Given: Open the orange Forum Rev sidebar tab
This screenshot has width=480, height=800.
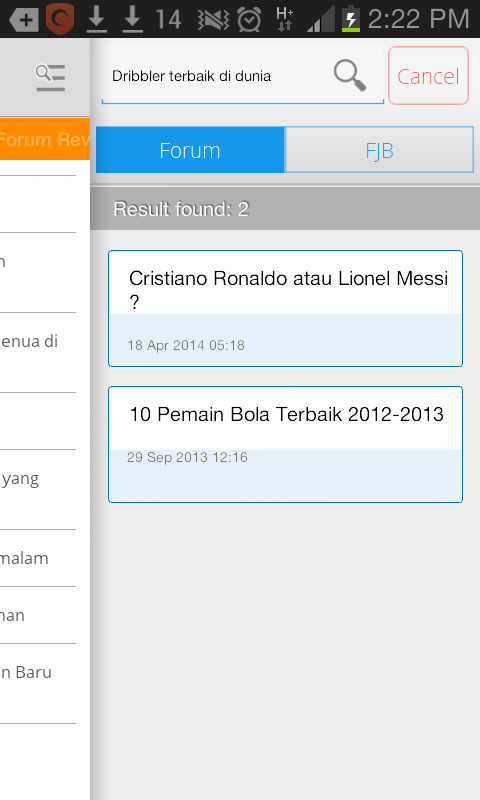Looking at the screenshot, I should coord(45,139).
